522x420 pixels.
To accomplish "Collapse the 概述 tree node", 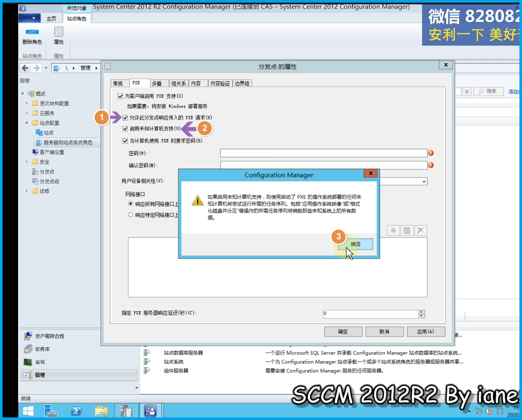I will point(22,94).
